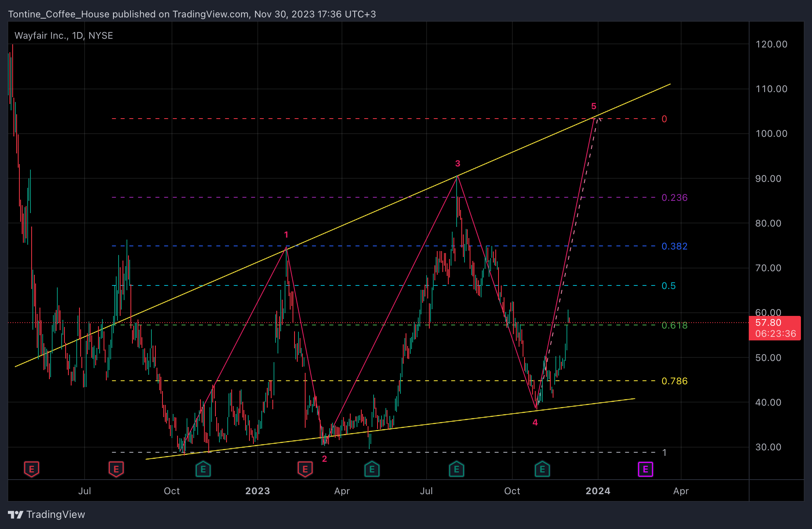Click the Fibonacci 0.236 level label
This screenshot has height=529, width=812.
pyautogui.click(x=675, y=198)
